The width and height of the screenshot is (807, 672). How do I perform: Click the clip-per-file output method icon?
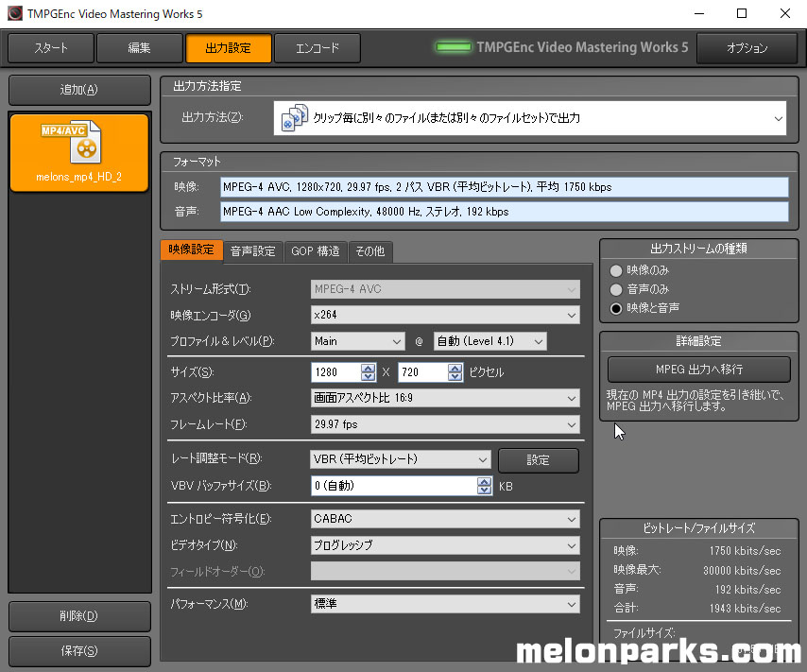click(295, 118)
